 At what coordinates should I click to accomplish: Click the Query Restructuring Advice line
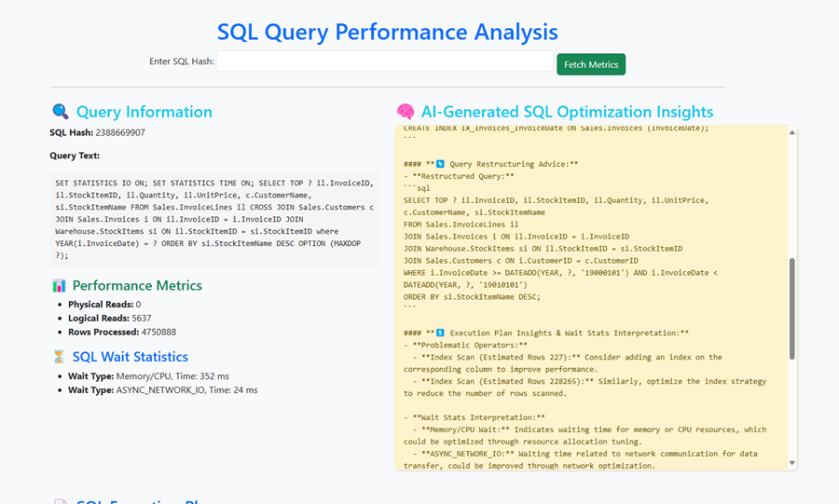point(490,164)
